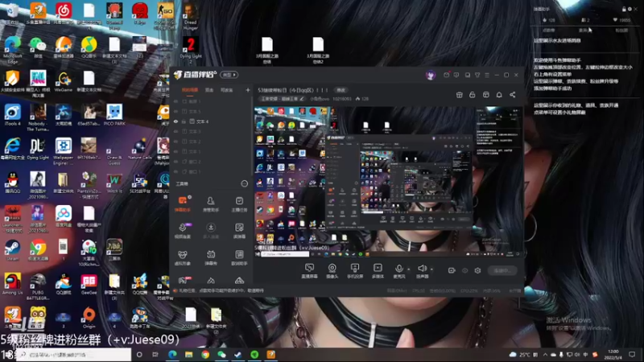Click the start streaming button

pyautogui.click(x=502, y=270)
